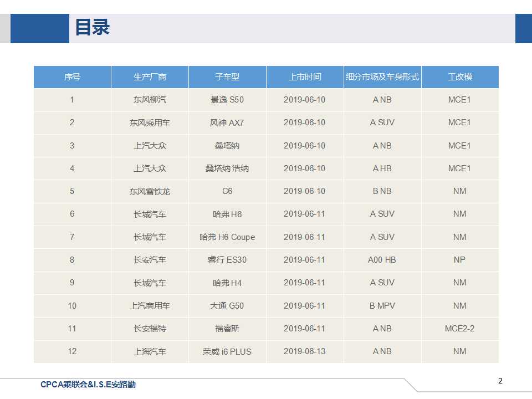Click the 哈弗 H6 Coupe model cell
Viewport: 532px width, 399px height.
(227, 237)
